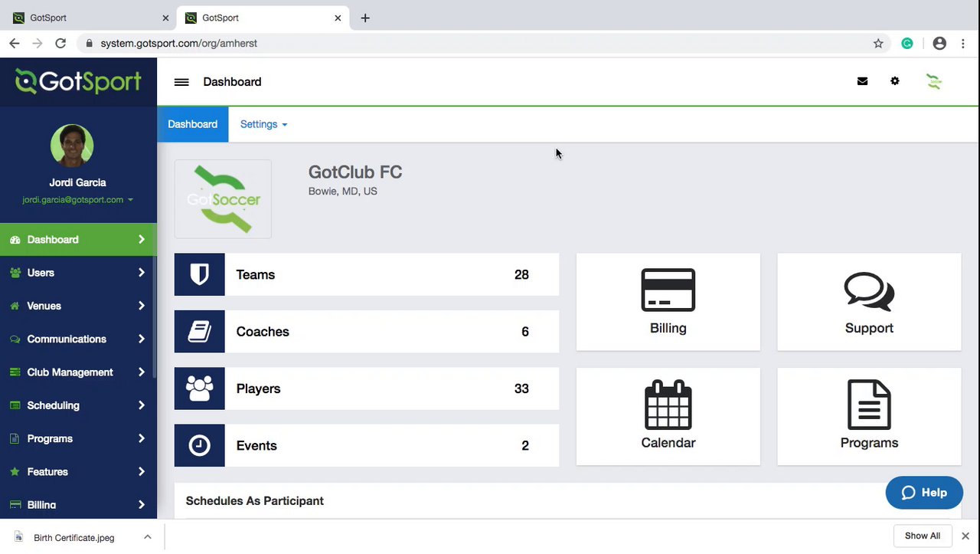Click the Players group icon
Screen dimensions: 980x554
pos(200,388)
